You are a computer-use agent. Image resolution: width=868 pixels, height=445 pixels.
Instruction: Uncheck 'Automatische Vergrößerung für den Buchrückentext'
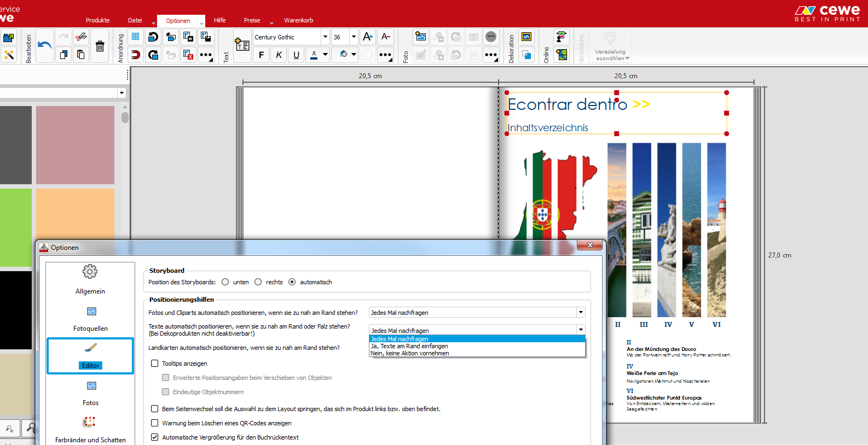point(155,437)
